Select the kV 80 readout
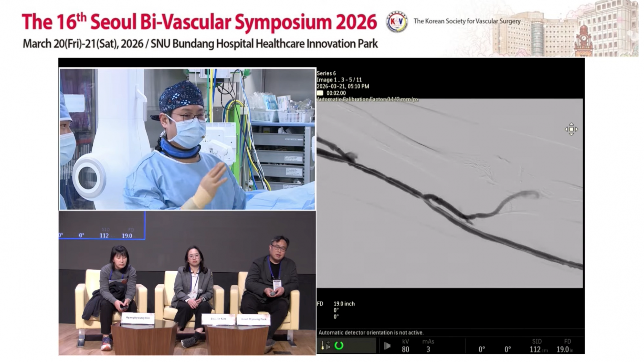Viewport: 644px width, 362px height. 406,346
